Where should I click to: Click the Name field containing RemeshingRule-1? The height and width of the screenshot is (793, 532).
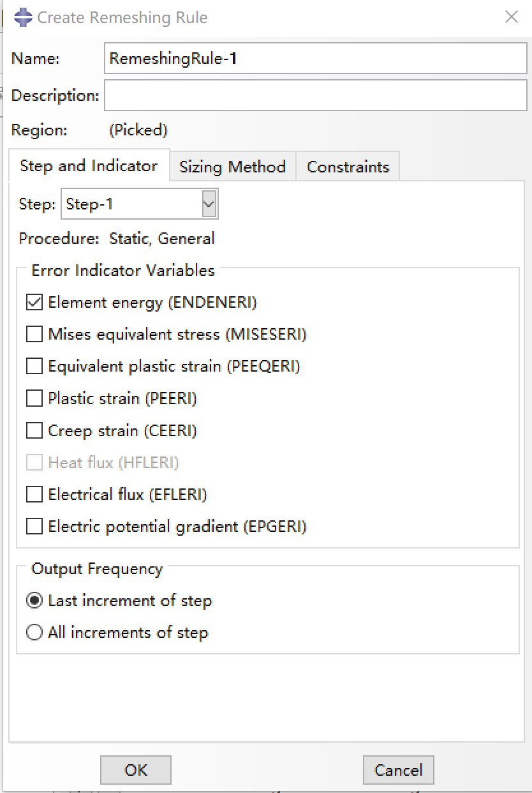coord(315,59)
